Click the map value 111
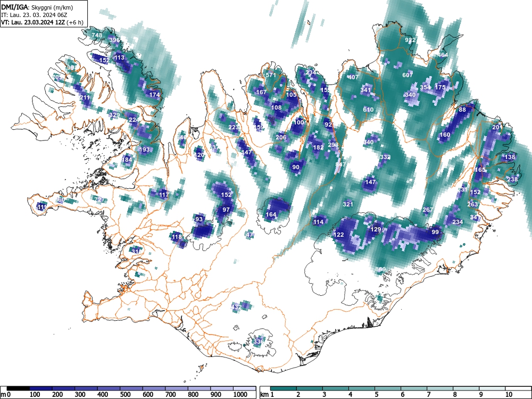 coord(43,207)
